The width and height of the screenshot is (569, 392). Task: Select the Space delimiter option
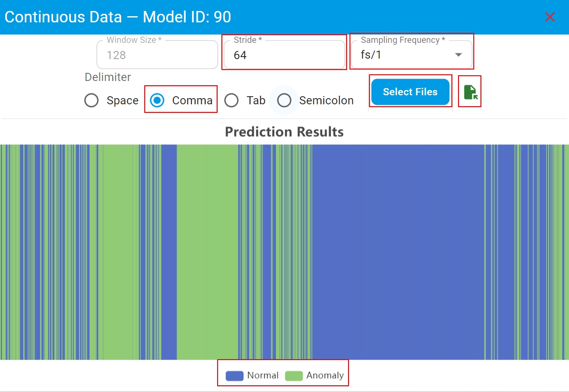91,101
